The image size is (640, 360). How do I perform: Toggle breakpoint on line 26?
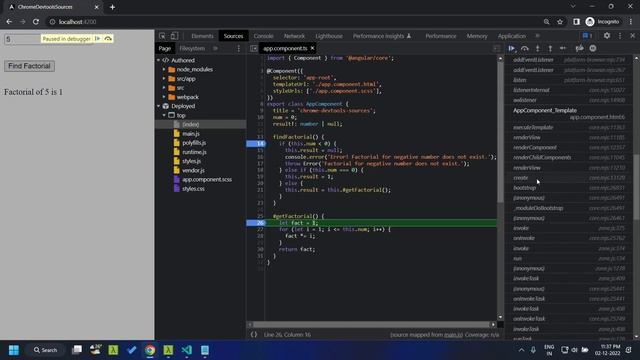coord(256,223)
